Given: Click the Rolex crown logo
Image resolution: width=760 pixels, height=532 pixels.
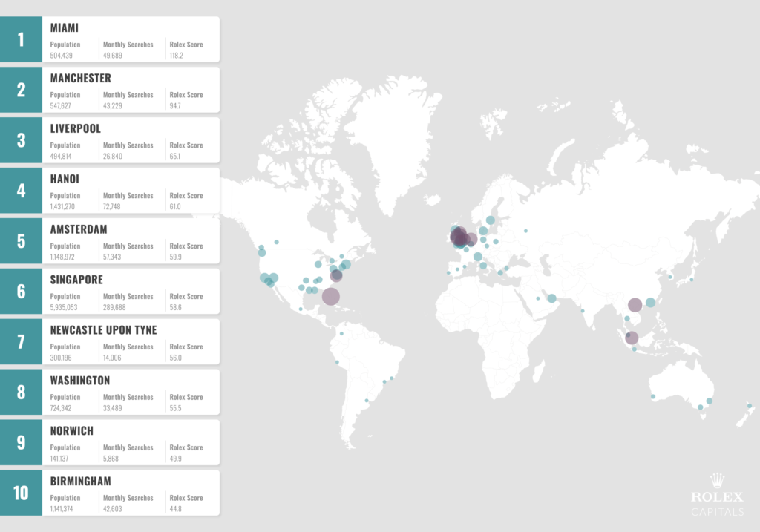Looking at the screenshot, I should pos(716,481).
